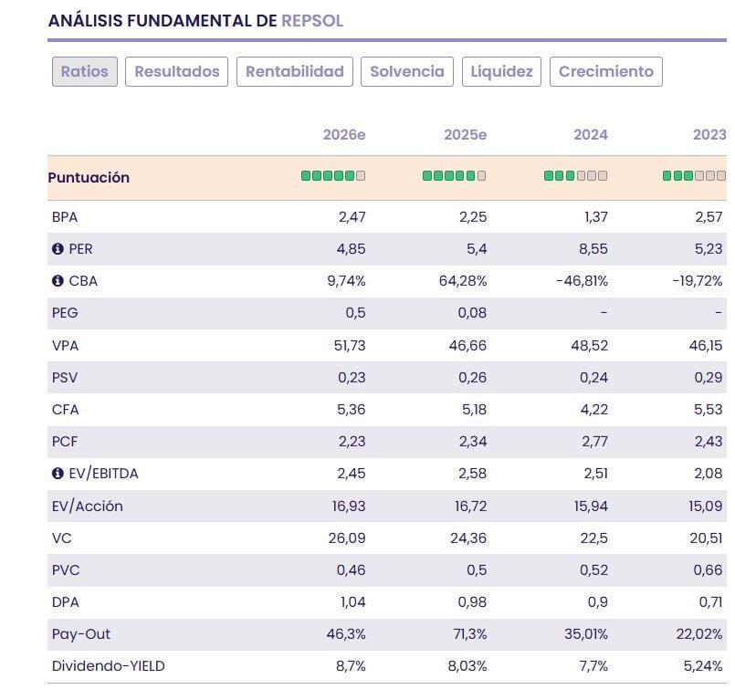This screenshot has width=735, height=700.
Task: Click the 2026e column header
Action: coord(344,135)
